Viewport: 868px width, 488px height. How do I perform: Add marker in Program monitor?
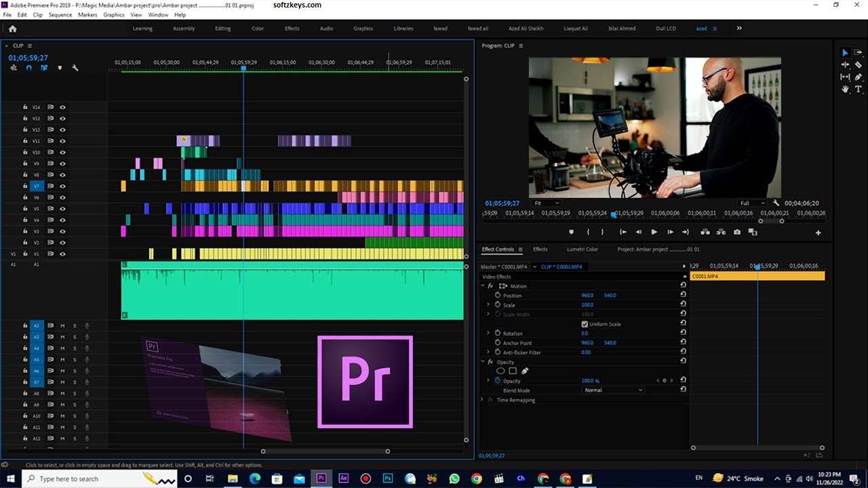[571, 232]
